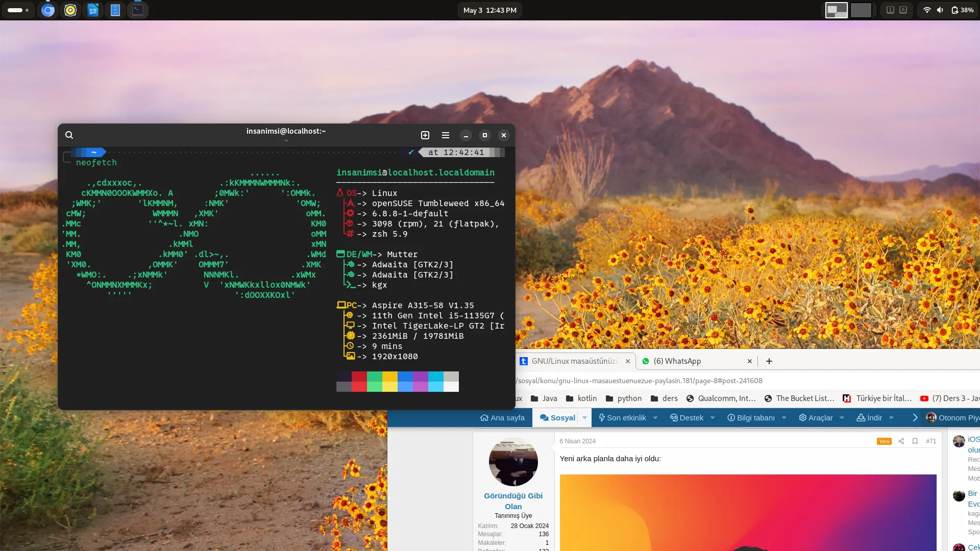The image size is (980, 551).
Task: Open the kotlin bookmarks folder
Action: point(581,398)
